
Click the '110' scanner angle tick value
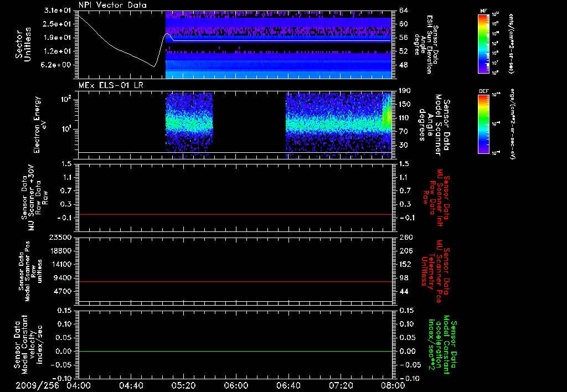tap(405, 118)
